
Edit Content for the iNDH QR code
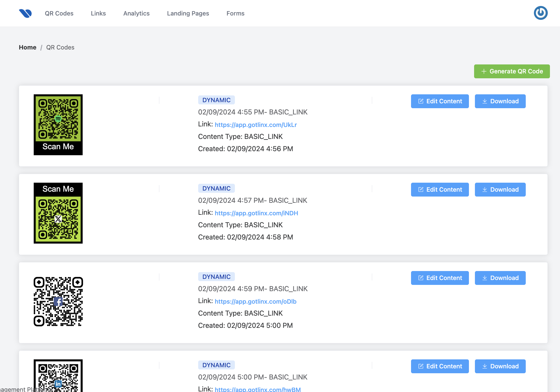[440, 189]
